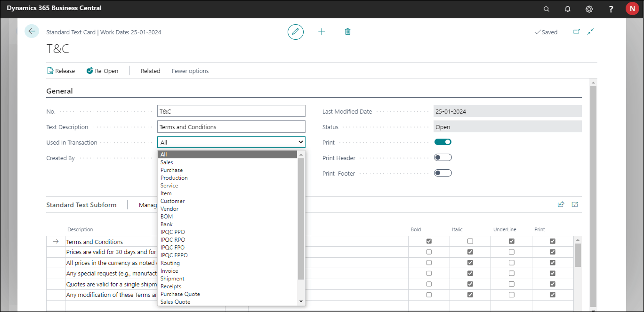Click the Description column header
The width and height of the screenshot is (644, 312).
coord(80,229)
